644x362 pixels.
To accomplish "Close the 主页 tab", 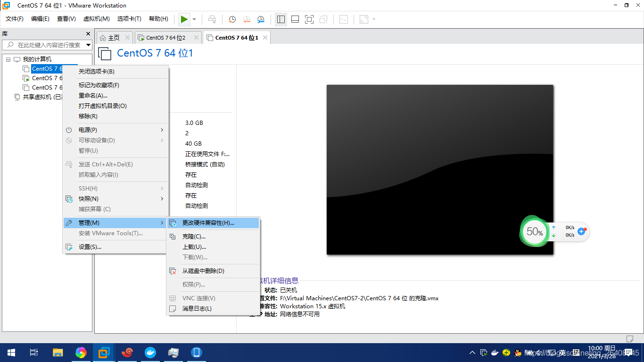I will point(127,38).
